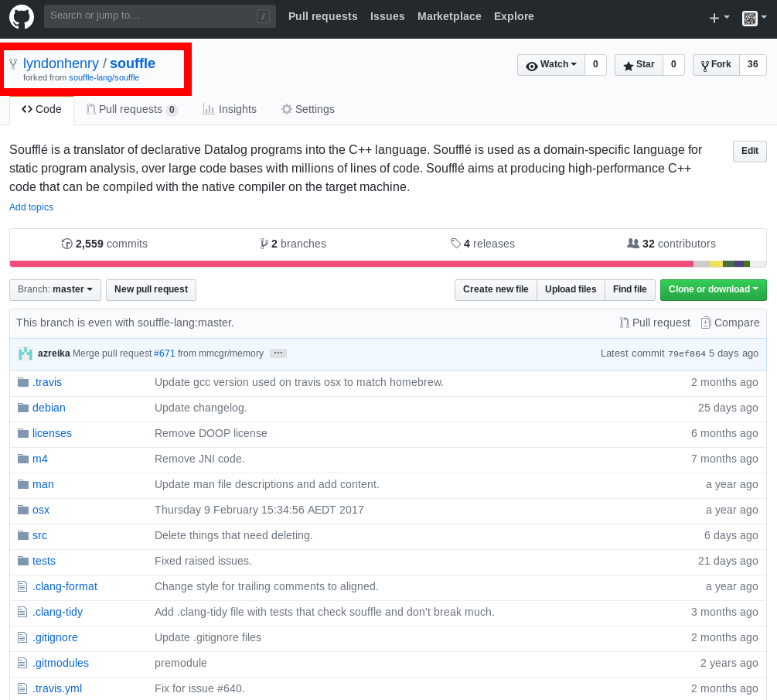Edit the repository description

pos(749,151)
